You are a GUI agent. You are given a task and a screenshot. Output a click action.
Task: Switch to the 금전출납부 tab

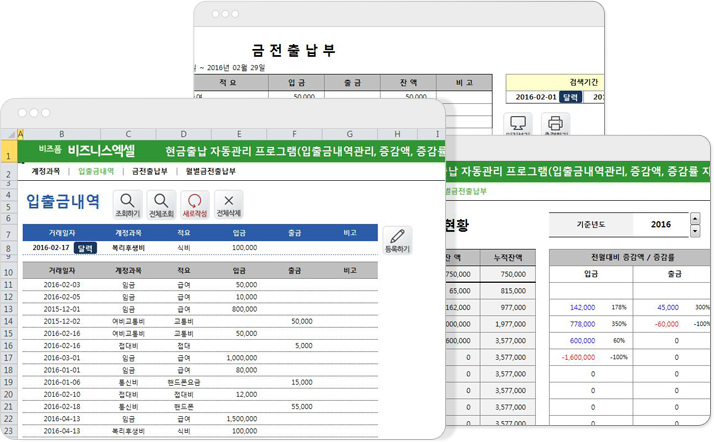[150, 171]
